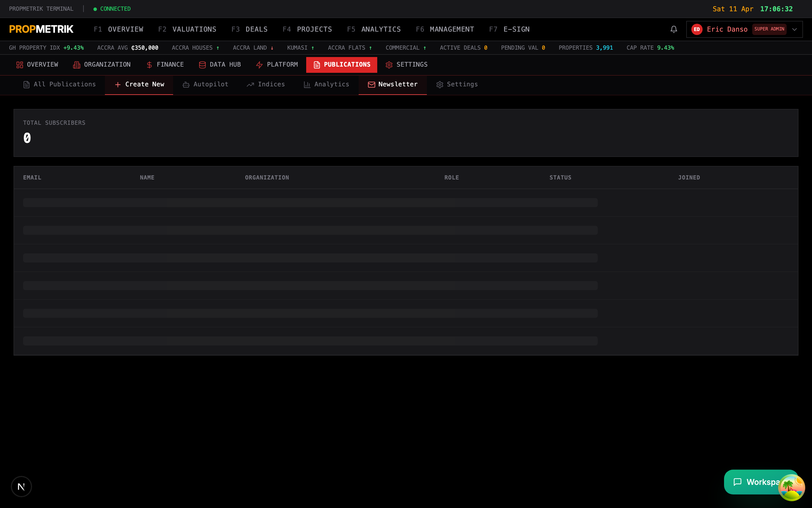
Task: Expand the Eric Danso account dropdown chevron
Action: [x=794, y=29]
